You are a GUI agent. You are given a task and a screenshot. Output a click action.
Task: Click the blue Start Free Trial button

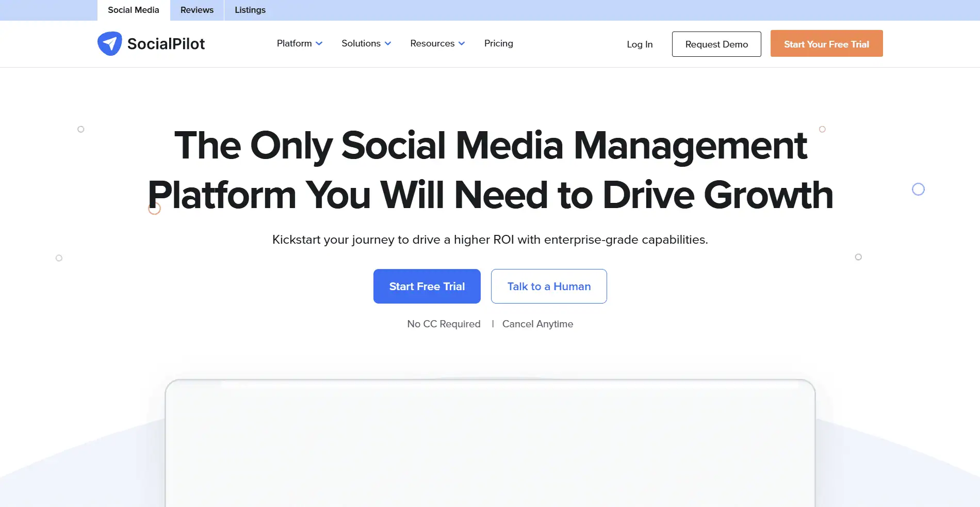coord(427,286)
